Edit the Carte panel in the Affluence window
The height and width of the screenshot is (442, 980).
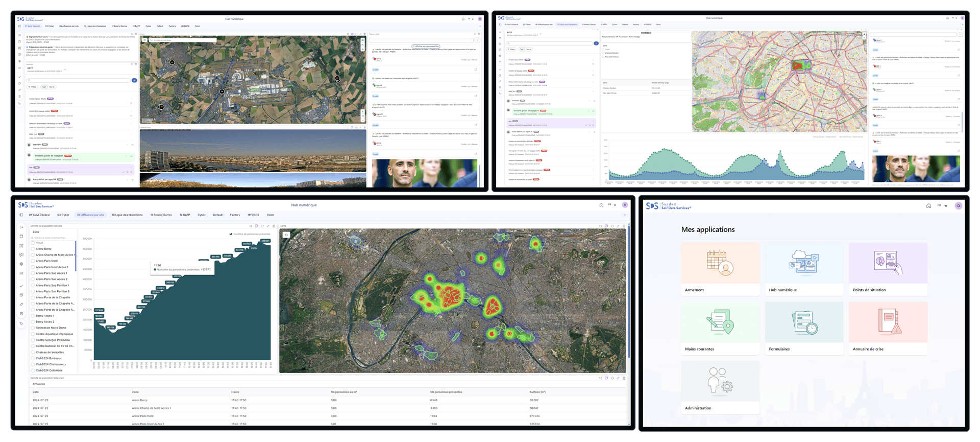coord(618,226)
